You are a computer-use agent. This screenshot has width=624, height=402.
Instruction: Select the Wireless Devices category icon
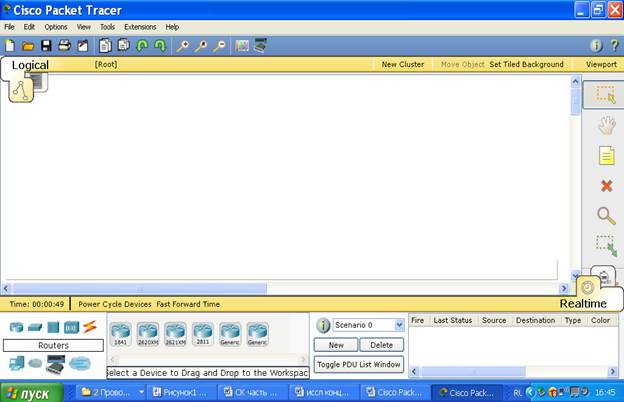point(72,328)
